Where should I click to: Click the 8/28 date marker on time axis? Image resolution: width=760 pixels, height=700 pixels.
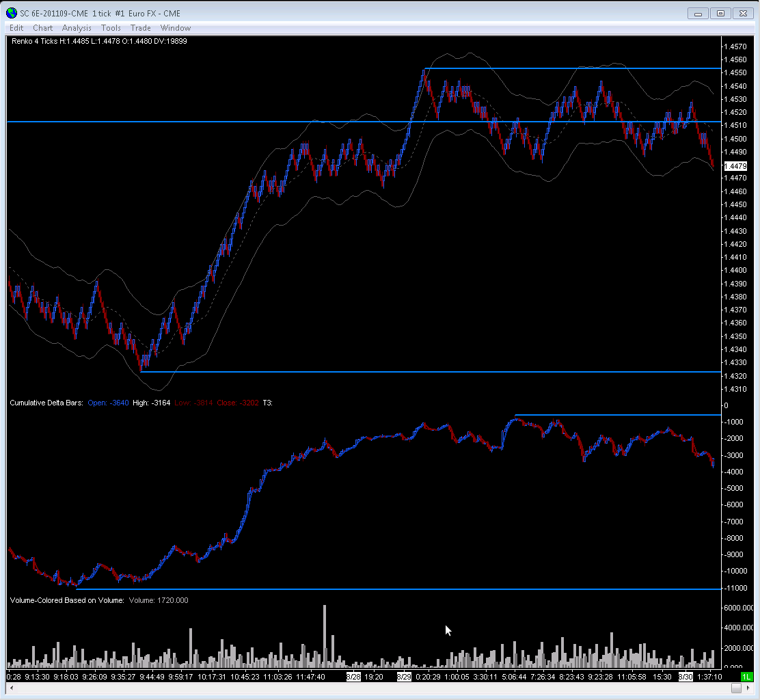pos(353,677)
